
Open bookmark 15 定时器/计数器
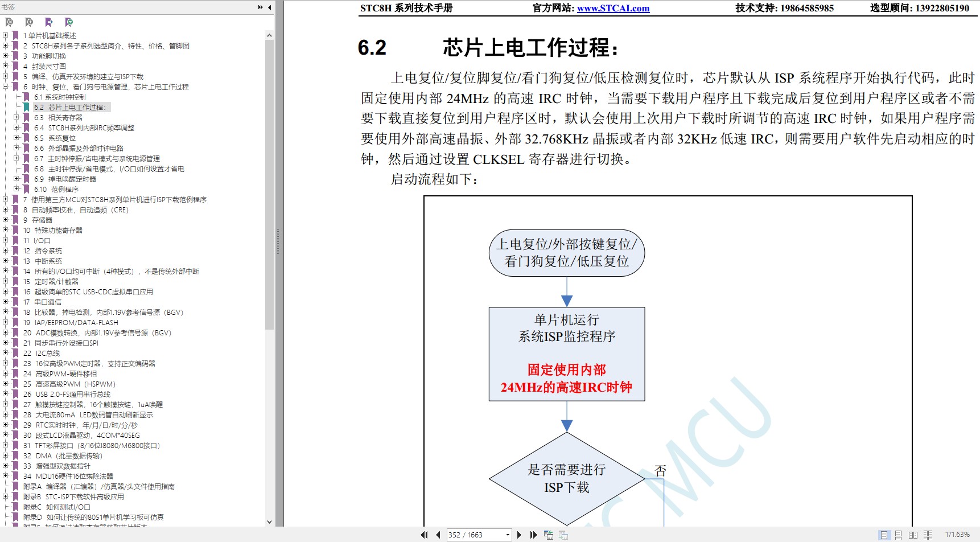(x=51, y=281)
